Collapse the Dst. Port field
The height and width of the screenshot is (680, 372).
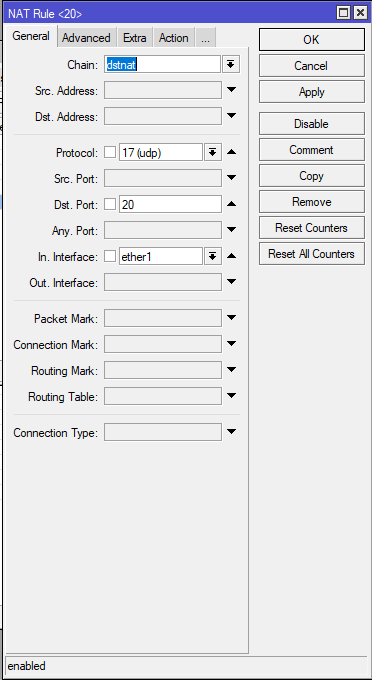(232, 204)
